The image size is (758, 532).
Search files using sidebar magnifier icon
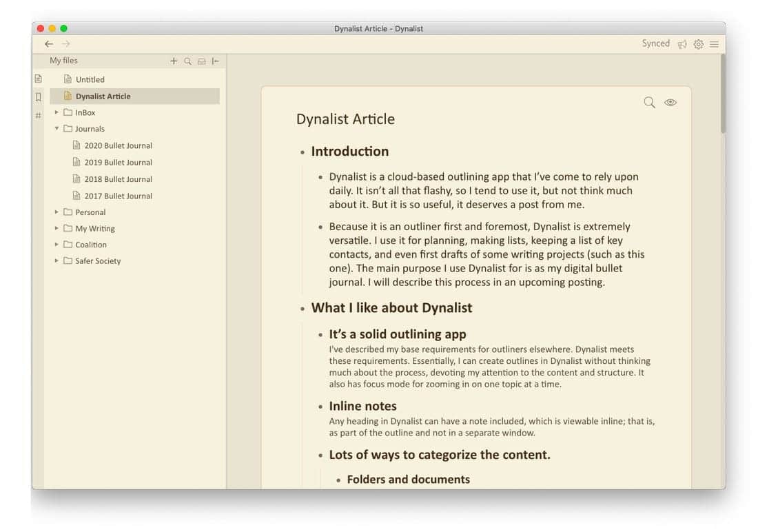coord(187,61)
